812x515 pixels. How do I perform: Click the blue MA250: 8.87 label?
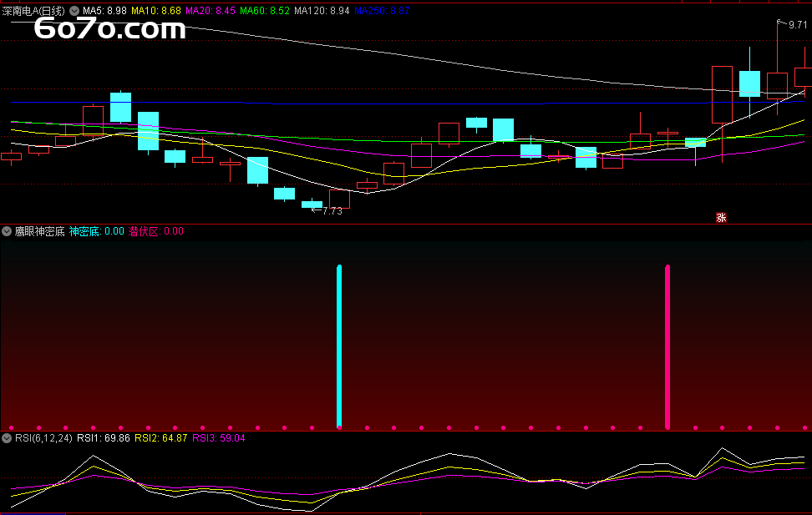(382, 11)
